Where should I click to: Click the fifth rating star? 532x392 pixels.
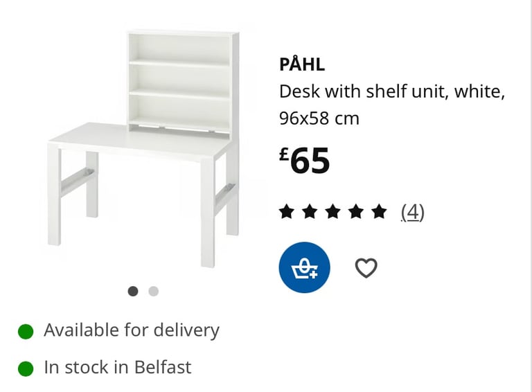[x=379, y=212]
